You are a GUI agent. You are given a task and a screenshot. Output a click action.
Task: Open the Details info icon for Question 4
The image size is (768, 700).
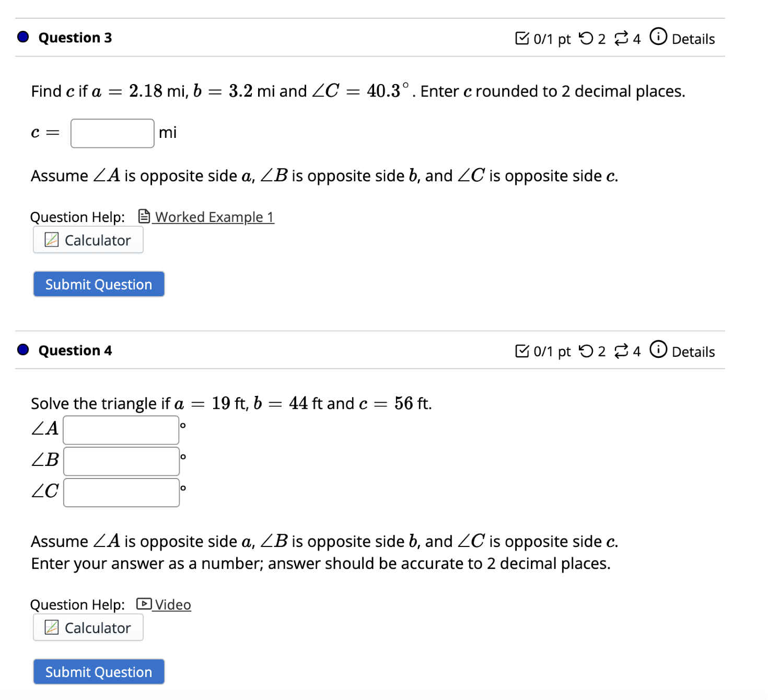[658, 351]
